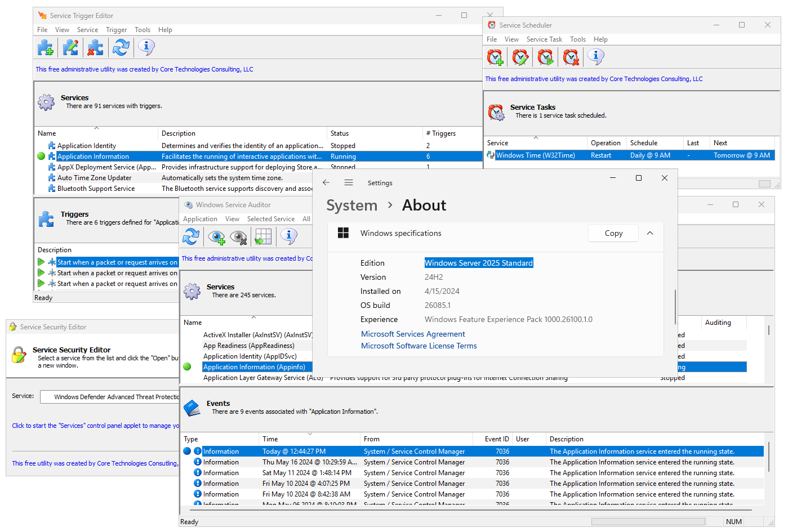Image resolution: width=788 pixels, height=532 pixels.
Task: Click eye-with-plus enable auditing icon
Action: tap(216, 237)
